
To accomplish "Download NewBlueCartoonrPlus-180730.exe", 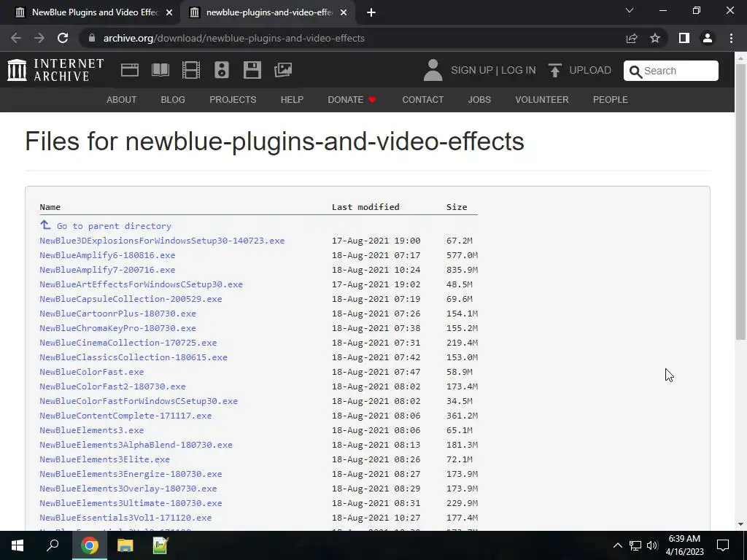I will pos(117,314).
